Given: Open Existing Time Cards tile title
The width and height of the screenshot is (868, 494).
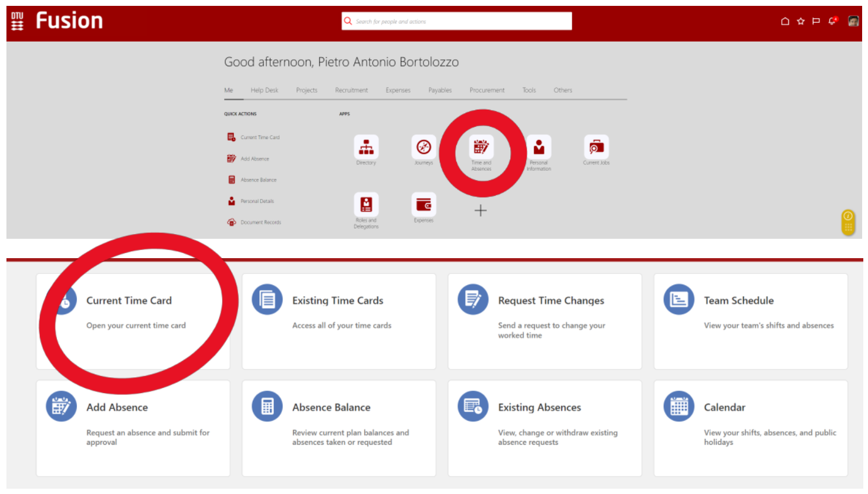Looking at the screenshot, I should [338, 300].
